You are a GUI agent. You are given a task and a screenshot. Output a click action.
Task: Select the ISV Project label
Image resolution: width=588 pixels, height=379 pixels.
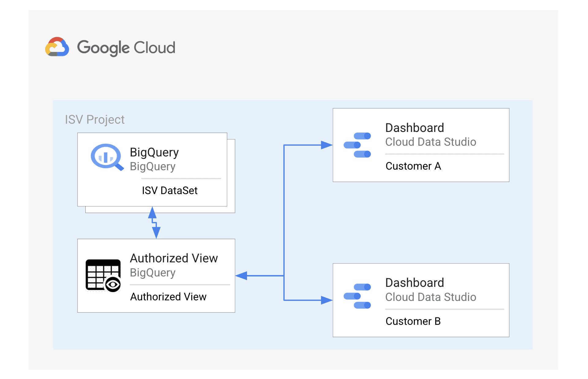click(95, 119)
